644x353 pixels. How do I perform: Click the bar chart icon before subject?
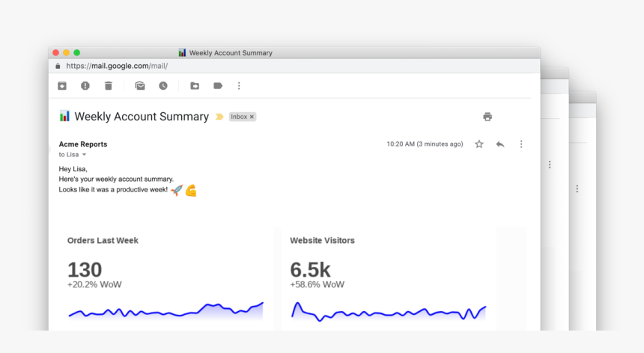[x=64, y=116]
